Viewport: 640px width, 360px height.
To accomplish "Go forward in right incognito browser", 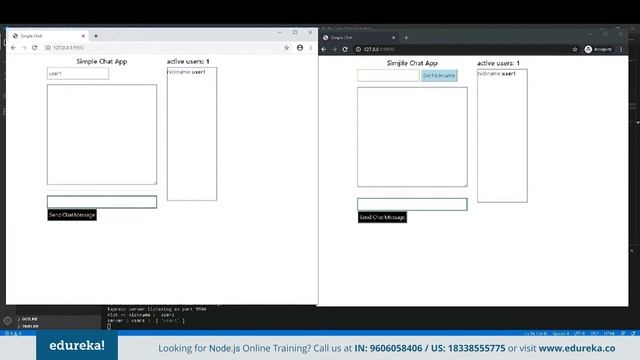I will (x=335, y=49).
